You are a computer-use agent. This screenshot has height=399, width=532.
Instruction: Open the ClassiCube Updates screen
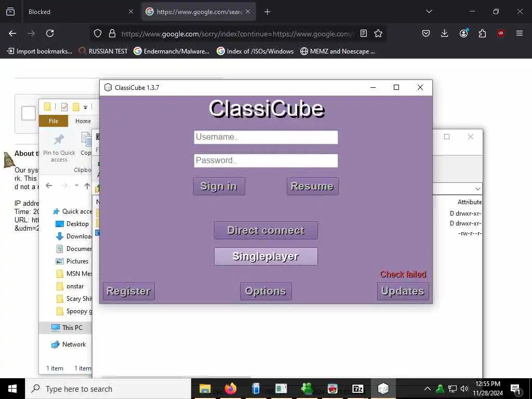[x=403, y=291]
